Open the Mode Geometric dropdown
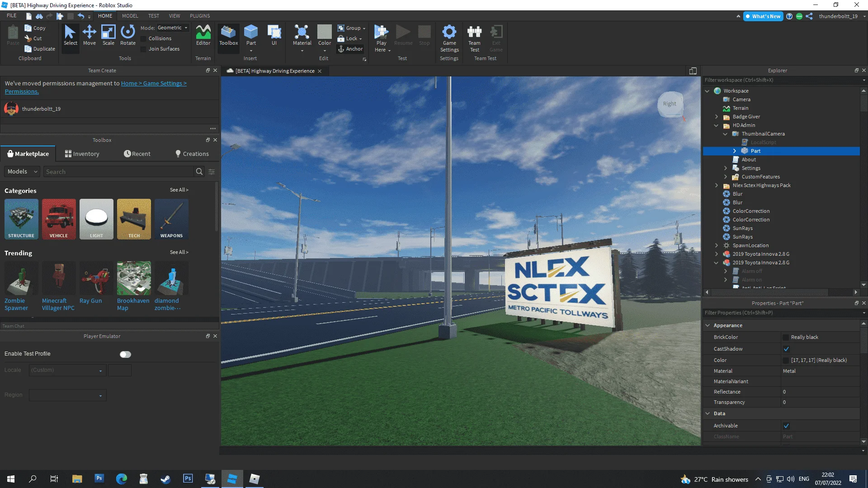 click(173, 28)
